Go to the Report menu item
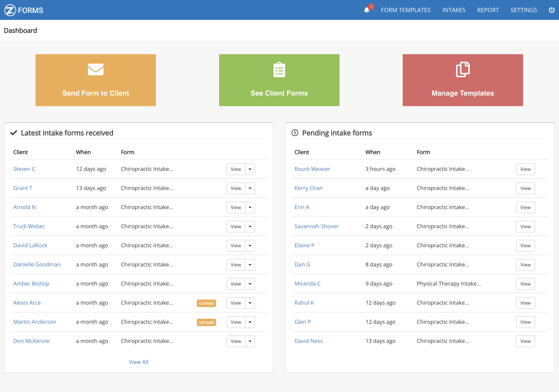 pyautogui.click(x=488, y=10)
